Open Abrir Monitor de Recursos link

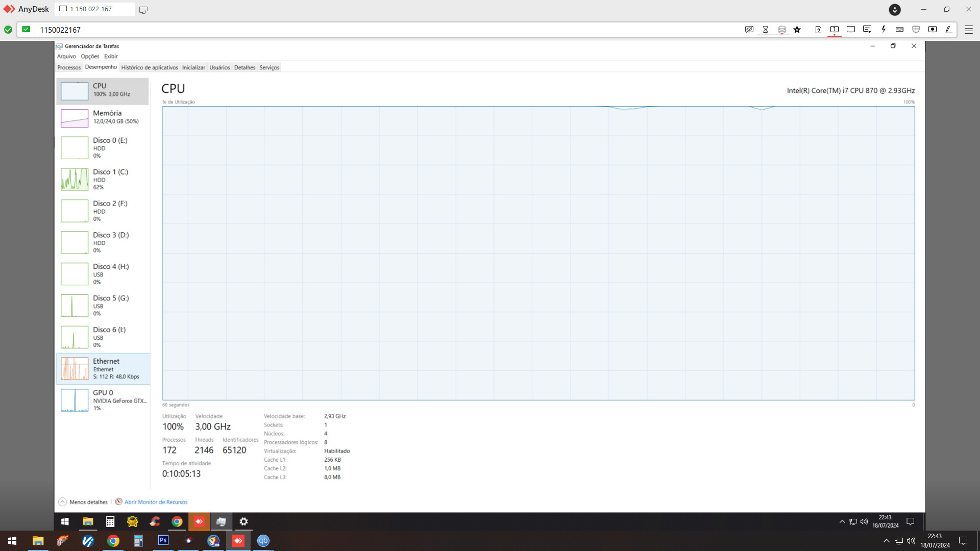(156, 502)
